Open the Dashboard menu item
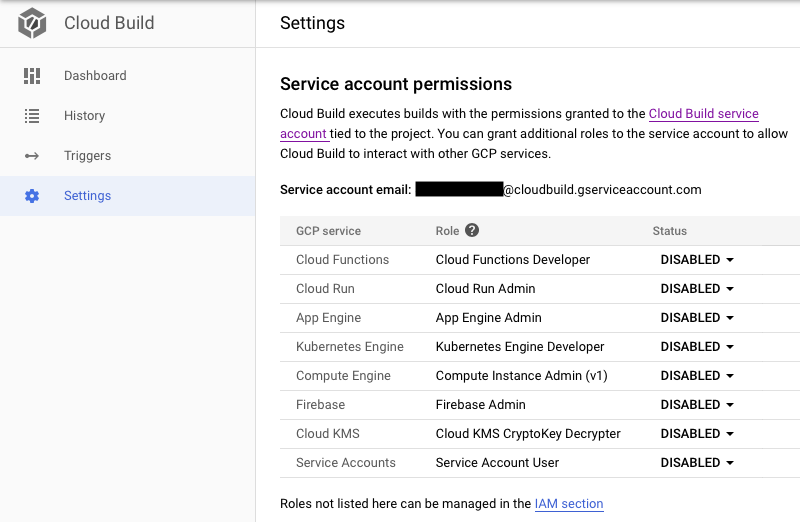 pyautogui.click(x=128, y=76)
